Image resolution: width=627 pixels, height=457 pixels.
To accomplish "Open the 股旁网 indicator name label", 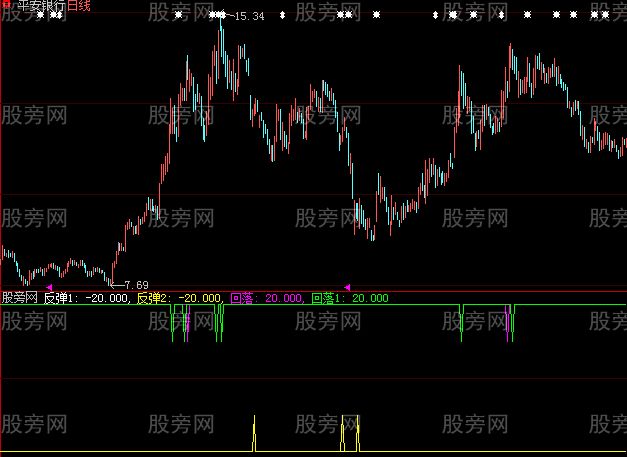I will [x=19, y=298].
